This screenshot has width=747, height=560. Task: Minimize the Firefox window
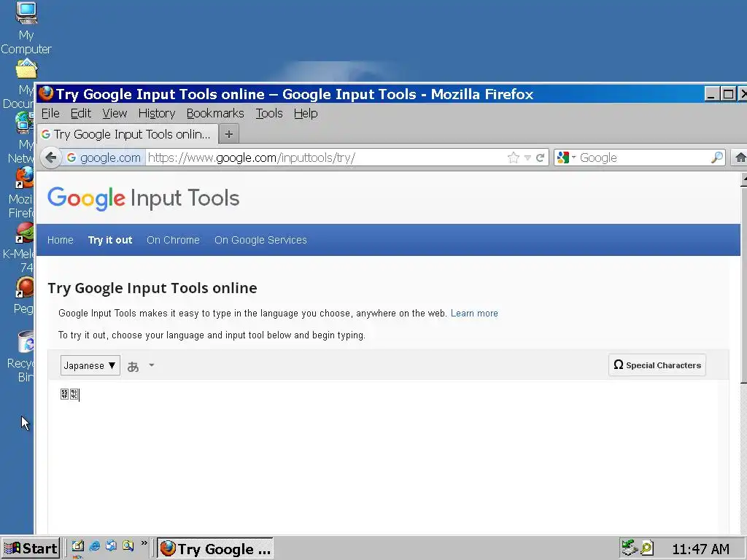click(x=712, y=94)
